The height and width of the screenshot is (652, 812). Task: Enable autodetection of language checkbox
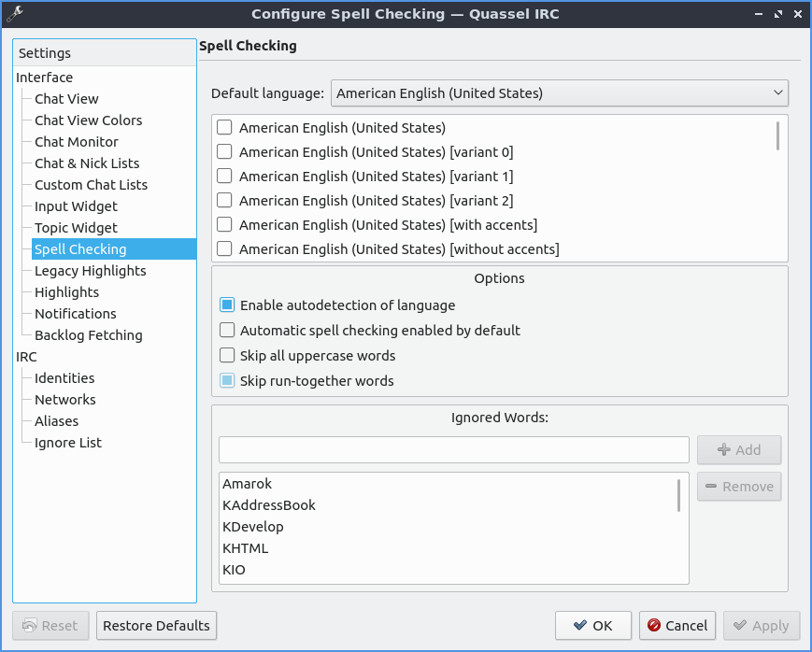pos(227,305)
